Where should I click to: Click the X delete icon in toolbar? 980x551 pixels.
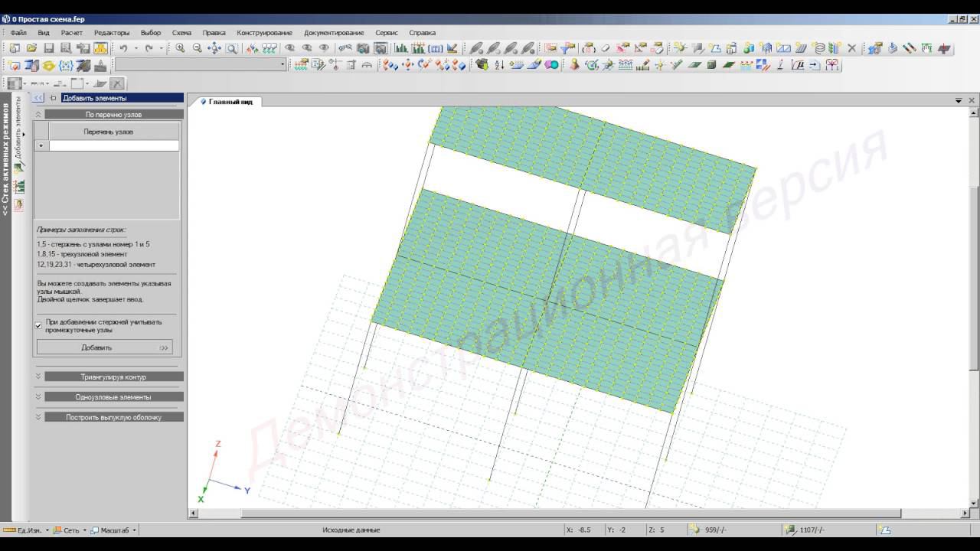(851, 48)
